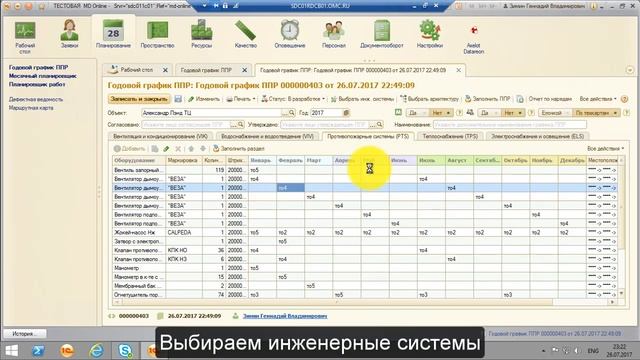Click Записать и закрыть button
Screen dimensions: 640x360
point(139,99)
